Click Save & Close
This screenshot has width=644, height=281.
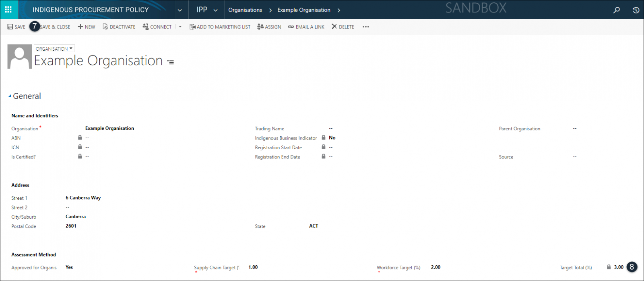point(56,27)
